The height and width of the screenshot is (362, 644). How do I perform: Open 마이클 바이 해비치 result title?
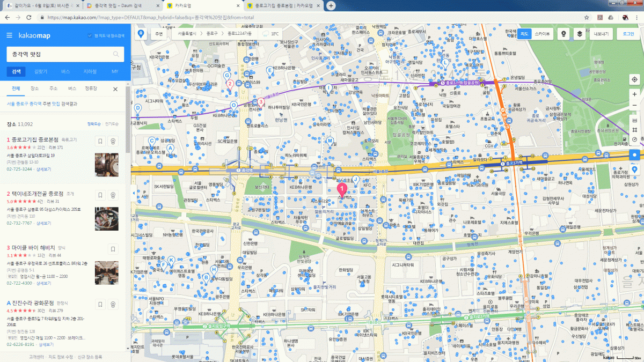click(x=33, y=247)
